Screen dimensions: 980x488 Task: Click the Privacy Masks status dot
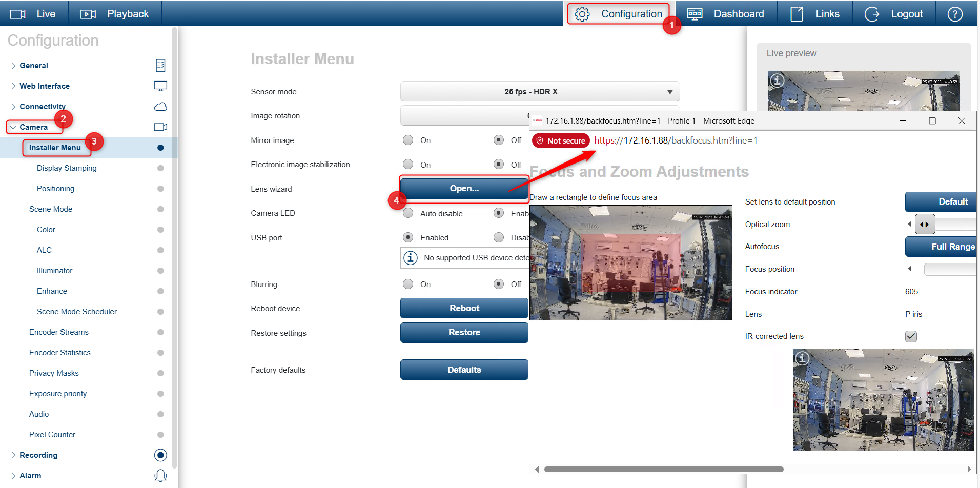coord(160,373)
